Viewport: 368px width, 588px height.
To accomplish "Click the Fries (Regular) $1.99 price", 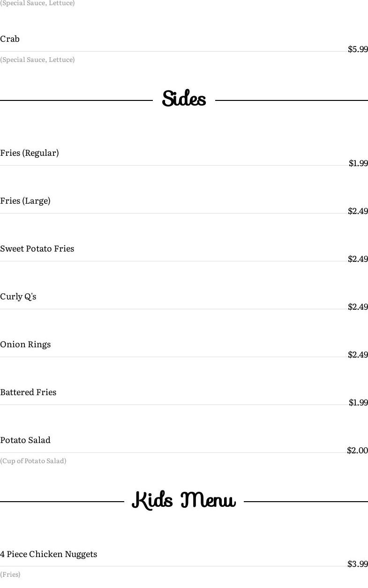I will coord(358,163).
